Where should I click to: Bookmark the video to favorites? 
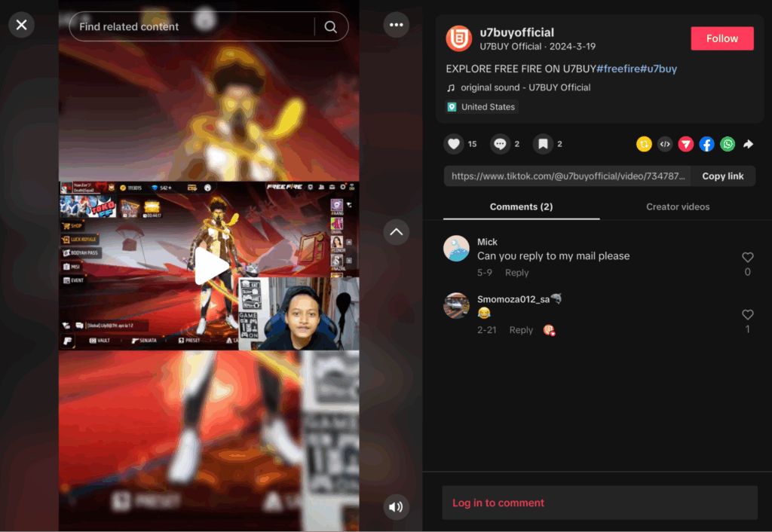click(x=543, y=144)
